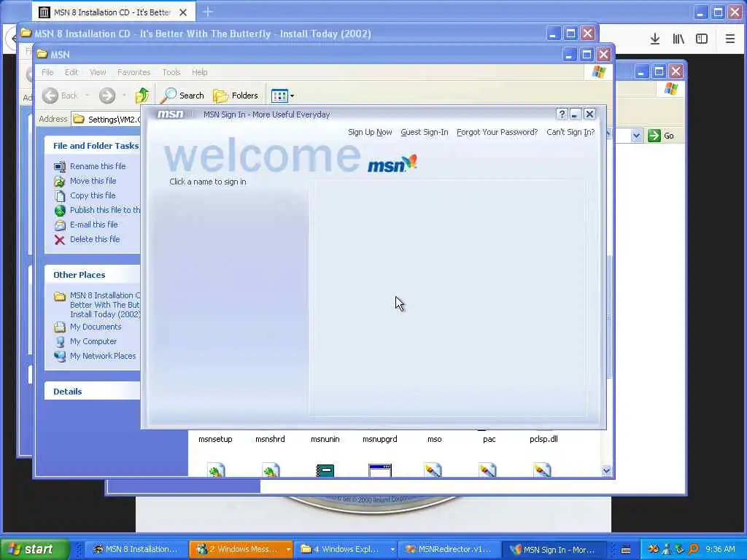The height and width of the screenshot is (560, 747).
Task: Click the Forward arrow in MSN folder toolbar
Action: [x=107, y=96]
